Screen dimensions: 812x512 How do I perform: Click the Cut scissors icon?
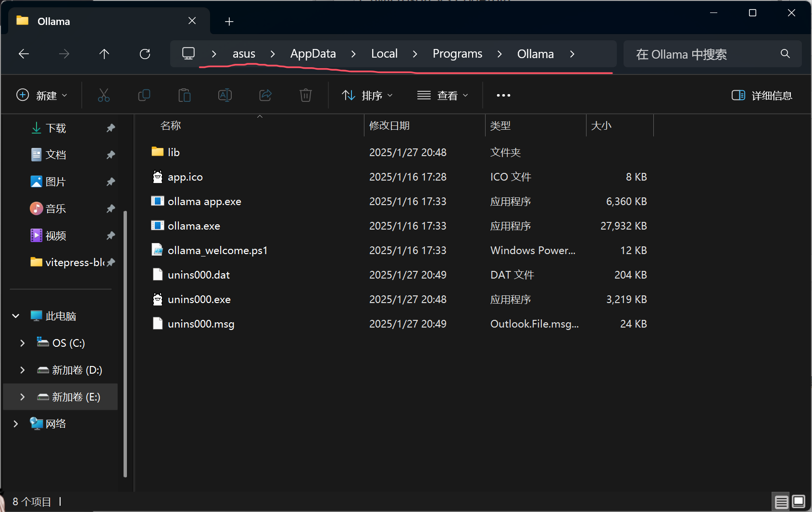(104, 95)
